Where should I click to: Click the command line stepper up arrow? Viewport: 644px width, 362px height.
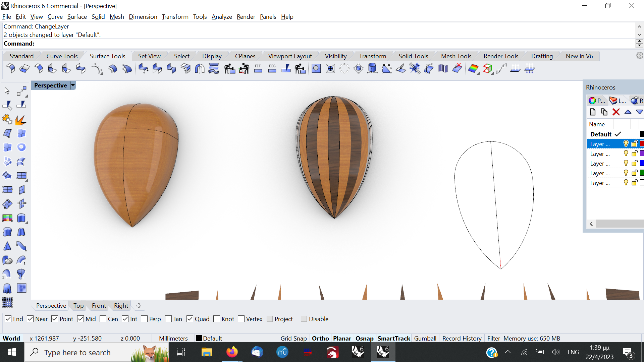(x=639, y=41)
